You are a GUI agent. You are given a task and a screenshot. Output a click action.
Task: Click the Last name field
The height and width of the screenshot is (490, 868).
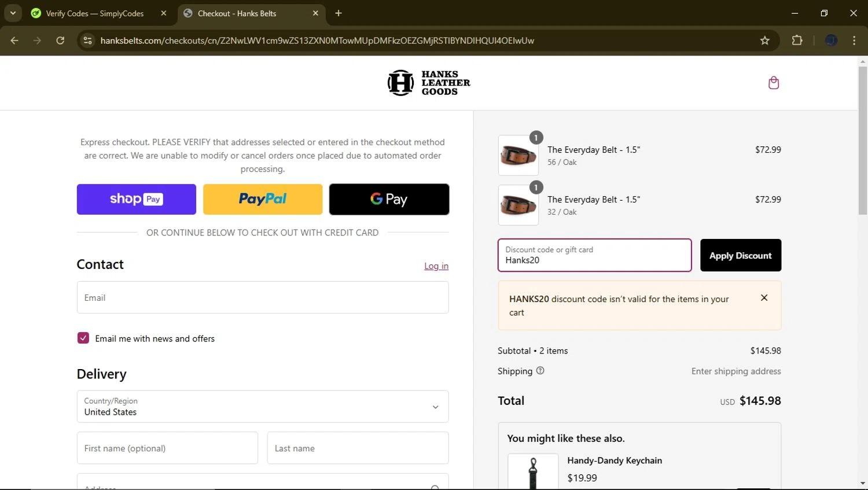point(358,448)
